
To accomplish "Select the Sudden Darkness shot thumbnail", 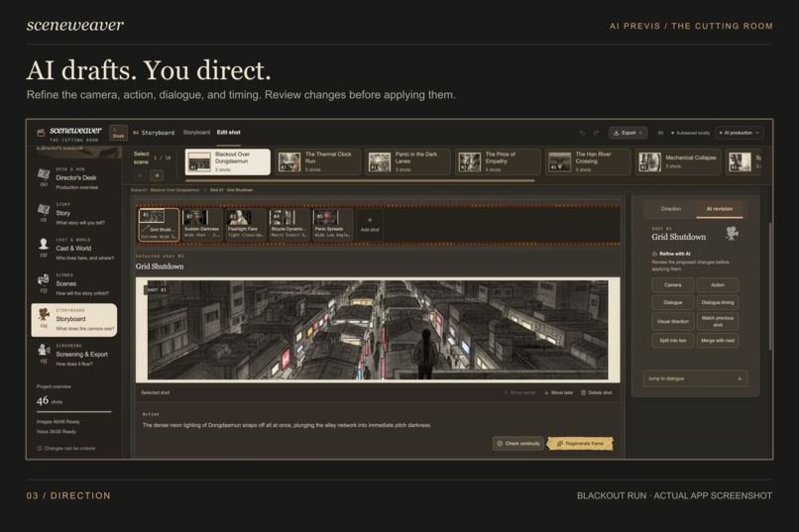I will pos(202,224).
